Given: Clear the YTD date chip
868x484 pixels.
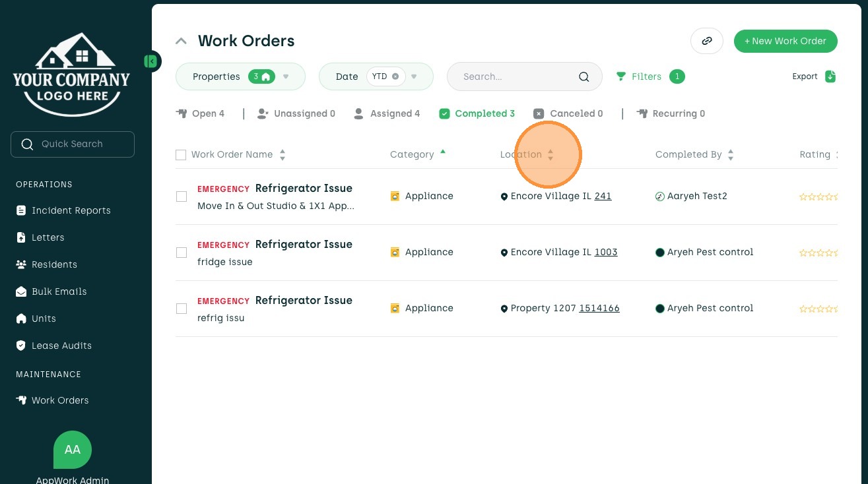Looking at the screenshot, I should click(395, 76).
